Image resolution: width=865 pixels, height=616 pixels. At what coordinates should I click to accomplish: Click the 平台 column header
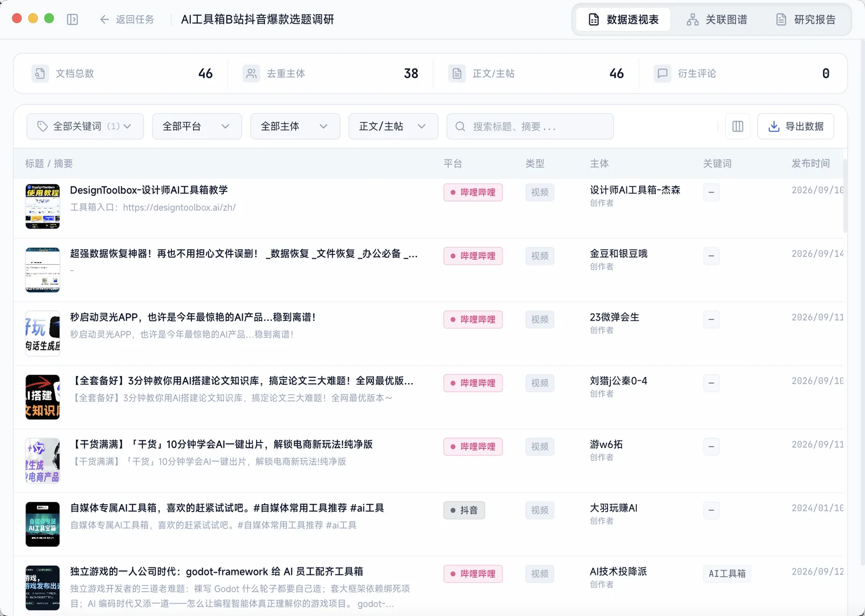[x=453, y=163]
